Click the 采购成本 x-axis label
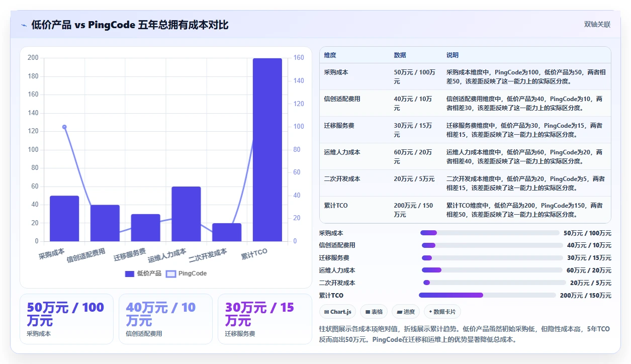 tap(52, 253)
